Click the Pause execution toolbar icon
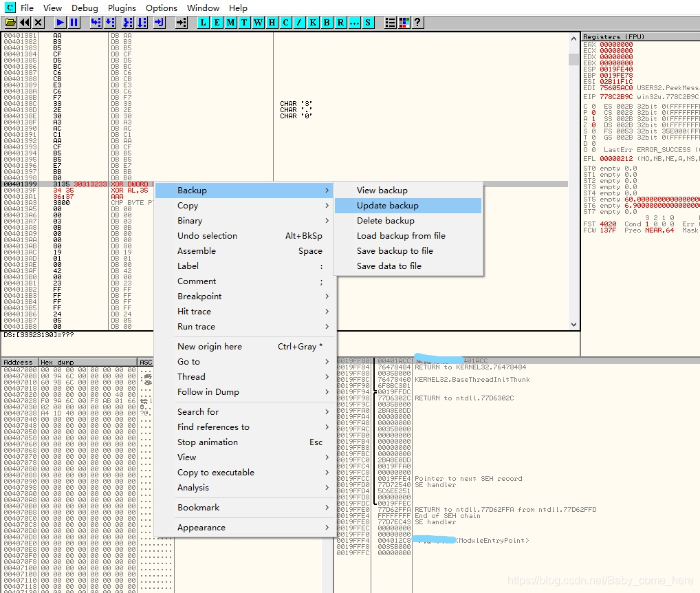 pos(74,22)
